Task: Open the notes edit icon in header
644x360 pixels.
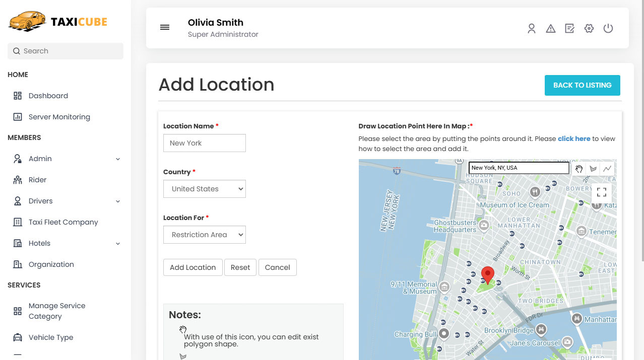Action: tap(569, 29)
